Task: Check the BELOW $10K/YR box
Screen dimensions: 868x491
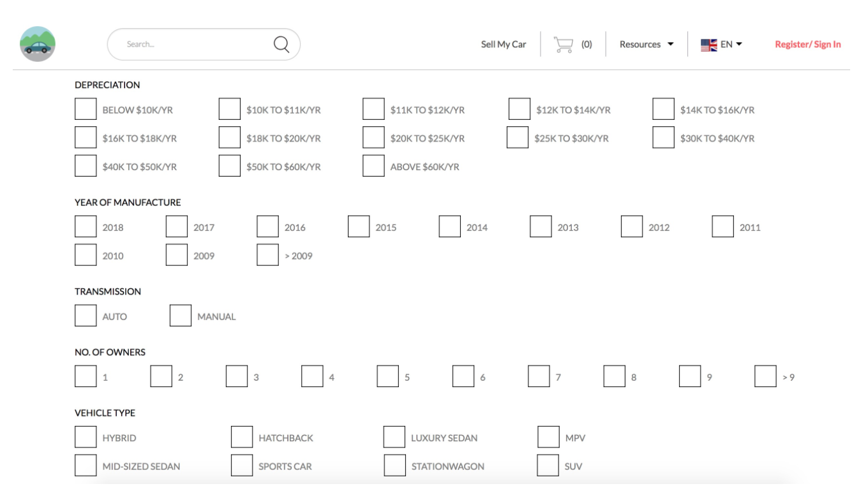Action: coord(86,110)
